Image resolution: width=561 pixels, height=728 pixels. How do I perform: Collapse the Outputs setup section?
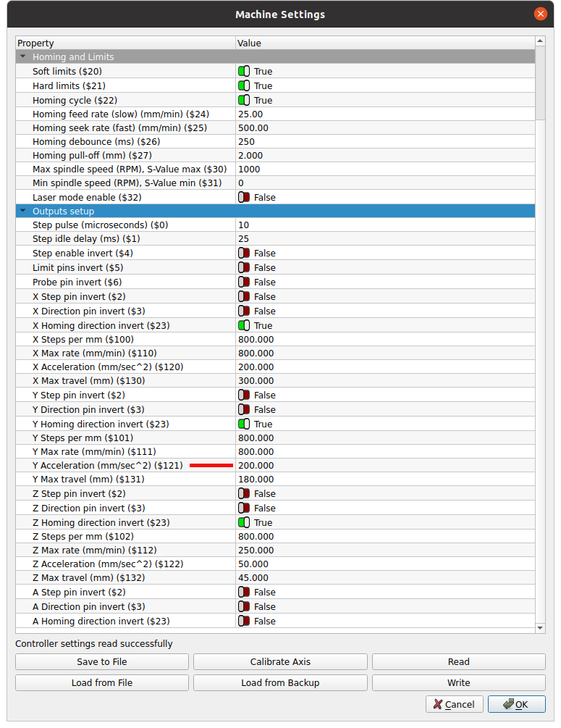click(x=23, y=212)
